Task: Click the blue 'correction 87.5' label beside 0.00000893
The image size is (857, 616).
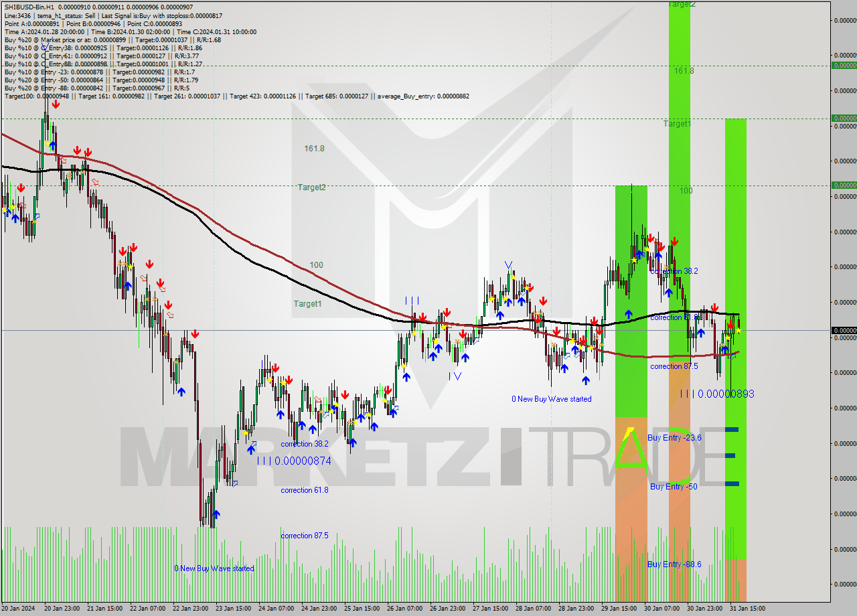Action: [x=674, y=366]
